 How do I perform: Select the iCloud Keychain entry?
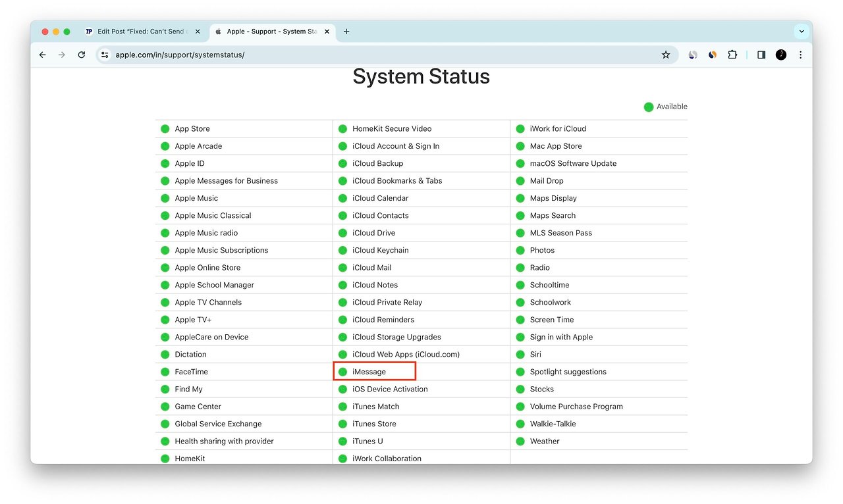pos(421,250)
